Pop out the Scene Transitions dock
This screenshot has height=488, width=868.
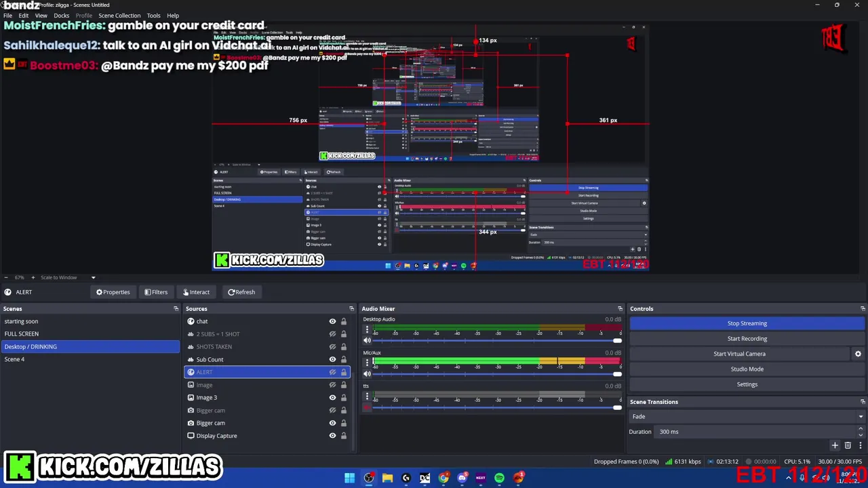863,401
